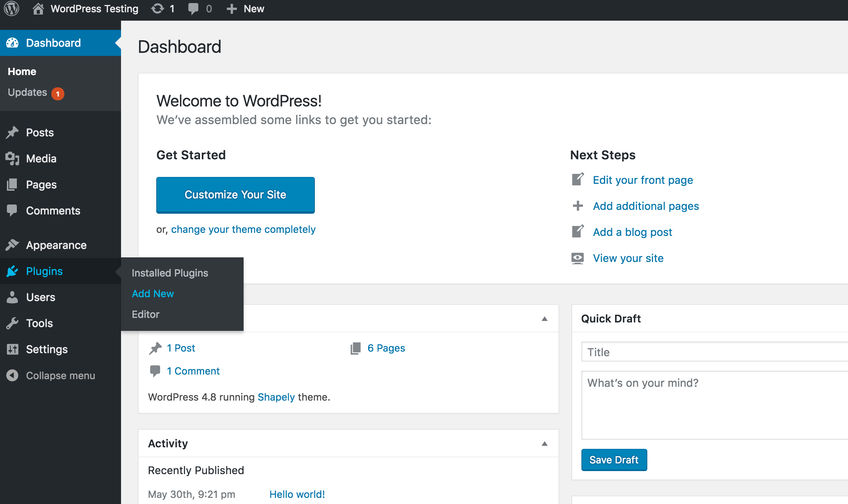Select Add New from Plugins submenu
The image size is (848, 504).
coord(152,293)
